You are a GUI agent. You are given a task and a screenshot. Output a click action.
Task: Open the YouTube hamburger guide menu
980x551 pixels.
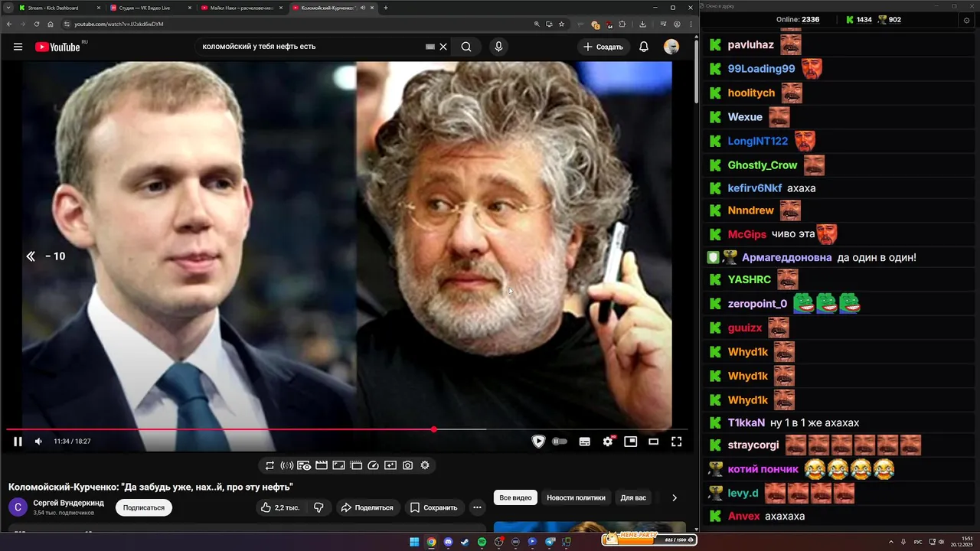[x=18, y=47]
